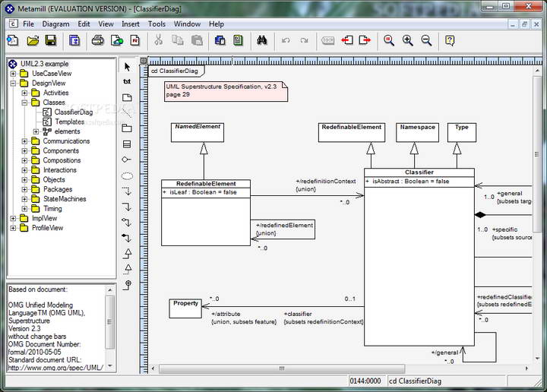
Task: Click the Help question mark toolbar icon
Action: [x=450, y=40]
